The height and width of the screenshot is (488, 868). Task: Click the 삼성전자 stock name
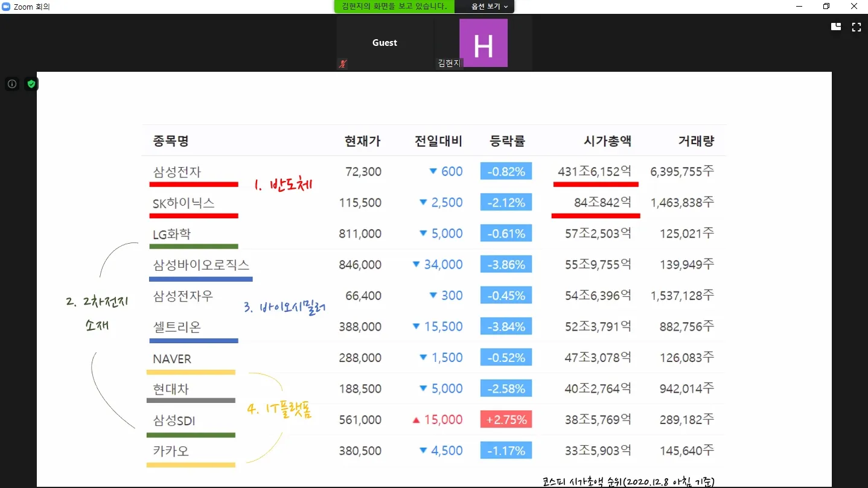pos(177,172)
